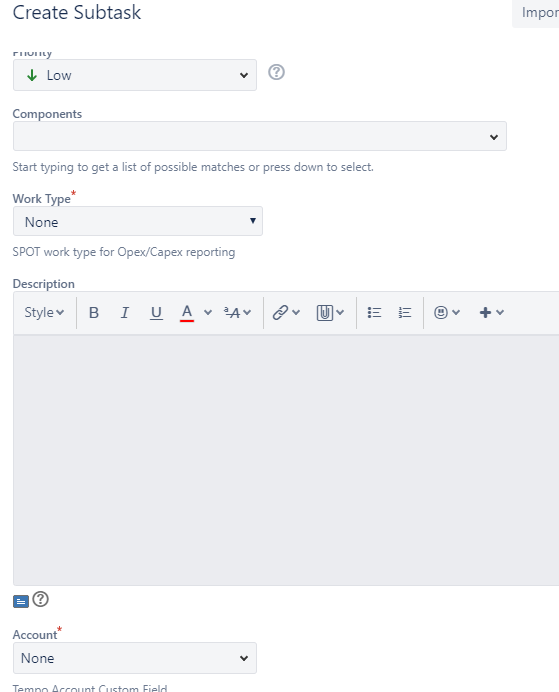Image resolution: width=559 pixels, height=692 pixels.
Task: Switch editor mode with blue text icon
Action: [21, 601]
